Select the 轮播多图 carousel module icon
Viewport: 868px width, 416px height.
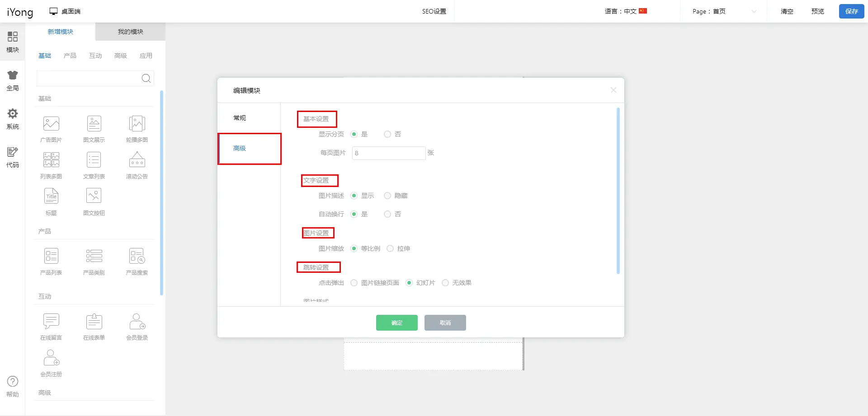tap(137, 124)
